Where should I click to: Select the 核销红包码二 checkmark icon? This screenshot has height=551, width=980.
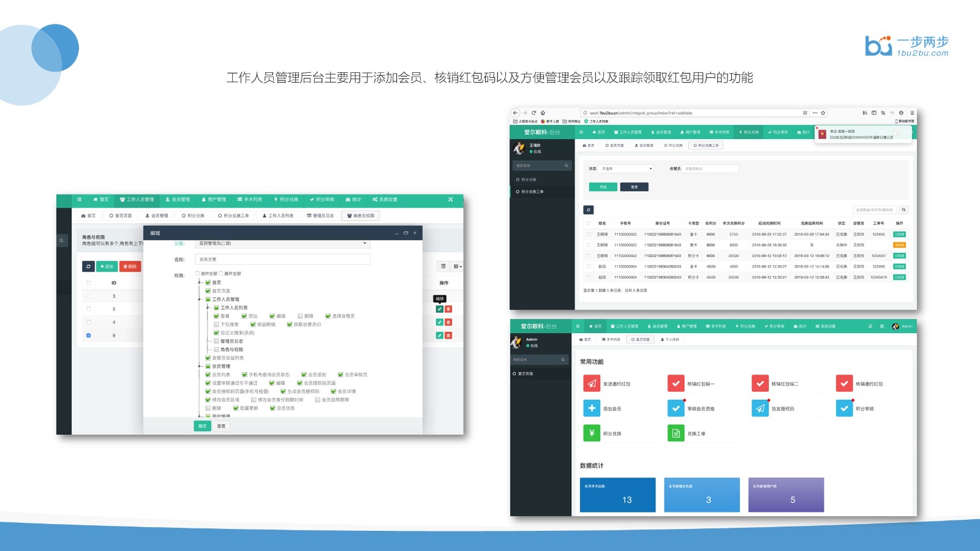pos(760,384)
